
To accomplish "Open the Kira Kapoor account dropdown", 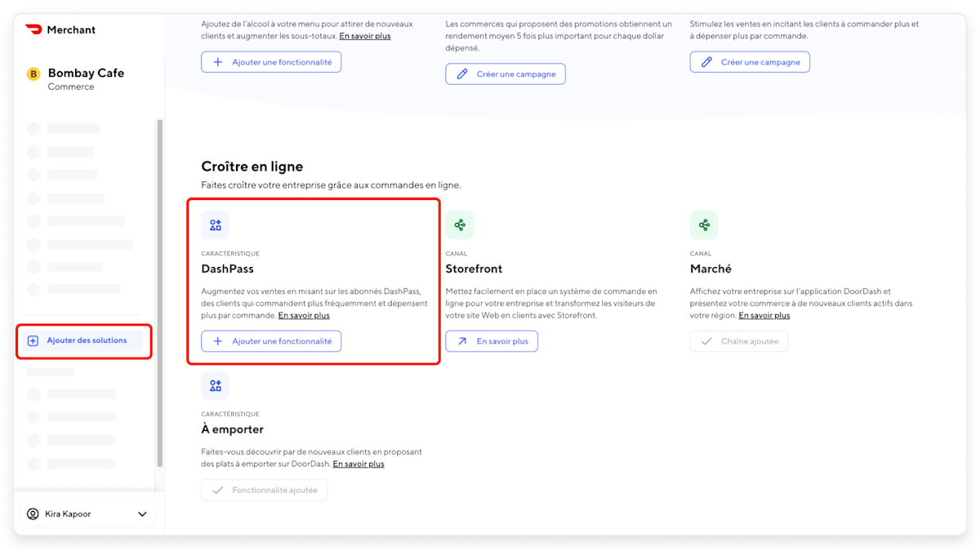I will [x=87, y=514].
